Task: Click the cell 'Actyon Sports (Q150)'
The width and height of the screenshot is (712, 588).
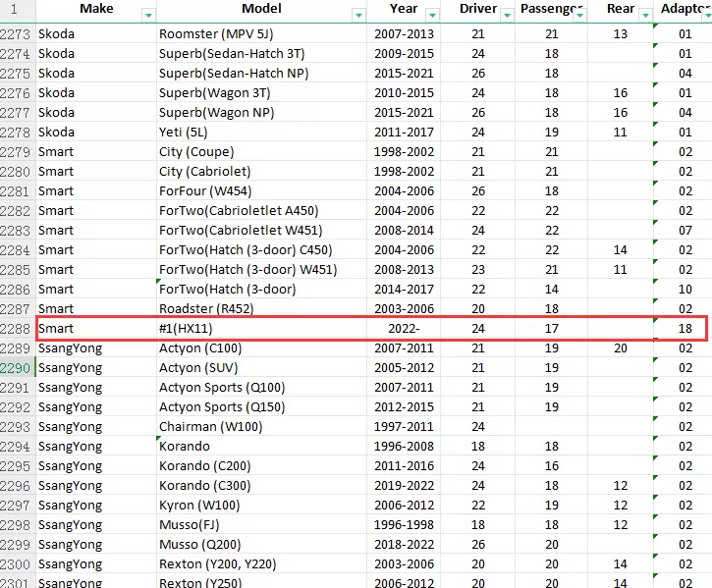Action: [x=261, y=406]
